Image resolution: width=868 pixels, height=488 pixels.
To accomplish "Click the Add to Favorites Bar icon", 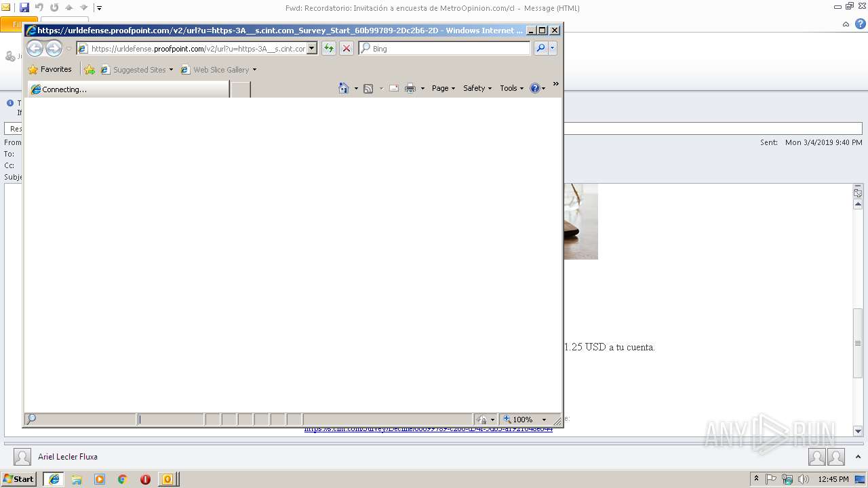I will [90, 69].
